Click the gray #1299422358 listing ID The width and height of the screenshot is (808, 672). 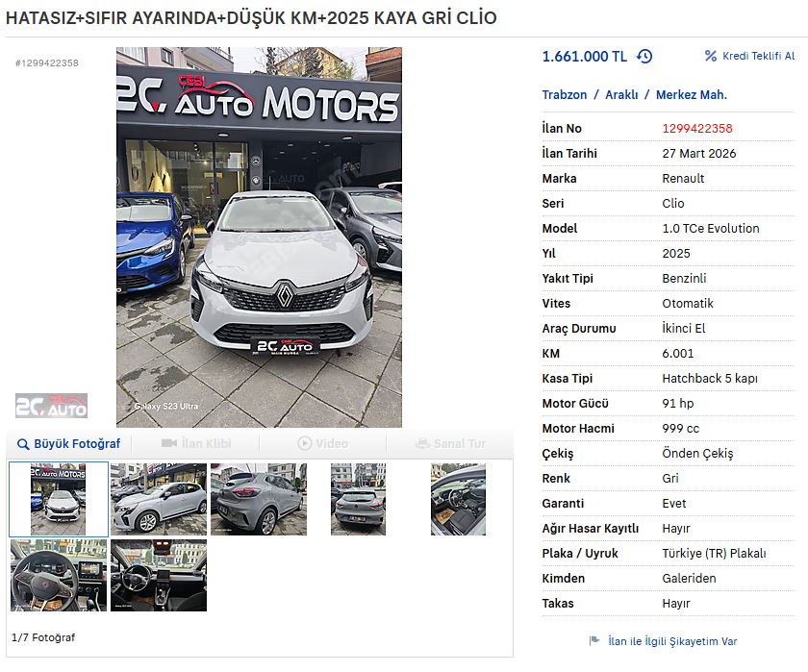tap(47, 62)
